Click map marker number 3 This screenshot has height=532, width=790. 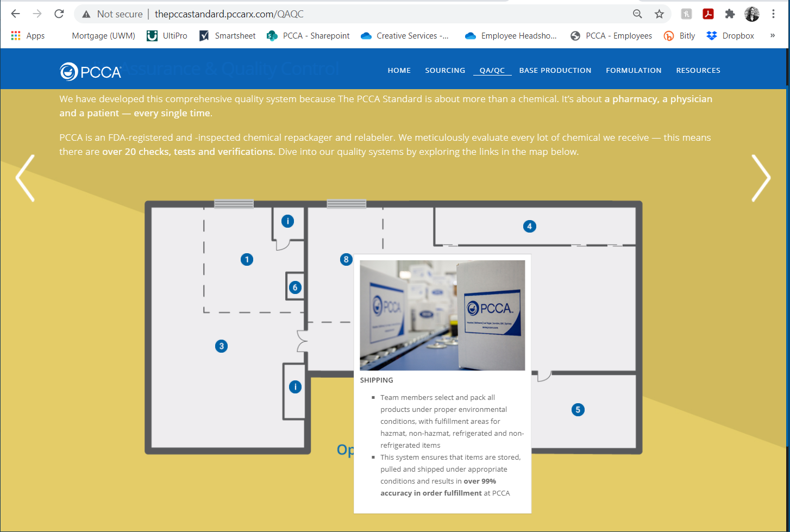click(x=221, y=346)
